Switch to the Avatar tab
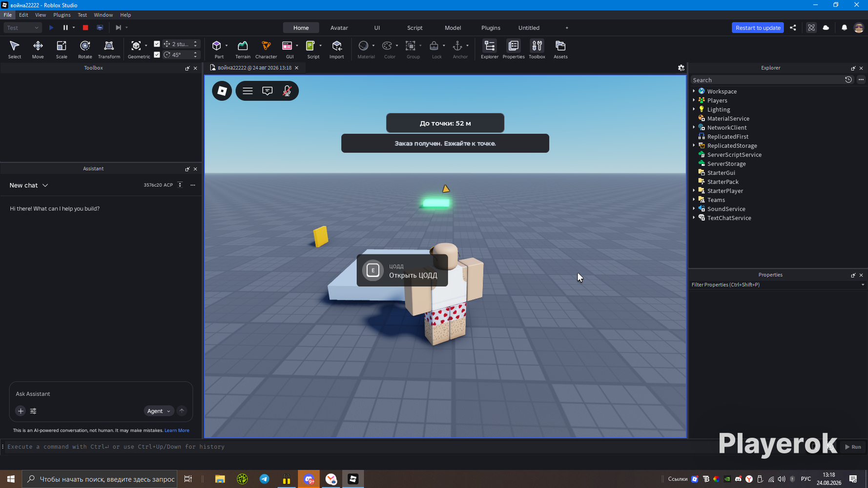This screenshot has width=868, height=488. 339,28
